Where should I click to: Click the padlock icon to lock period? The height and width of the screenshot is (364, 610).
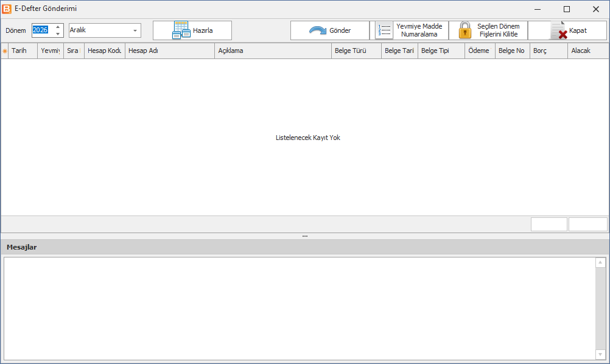point(465,30)
